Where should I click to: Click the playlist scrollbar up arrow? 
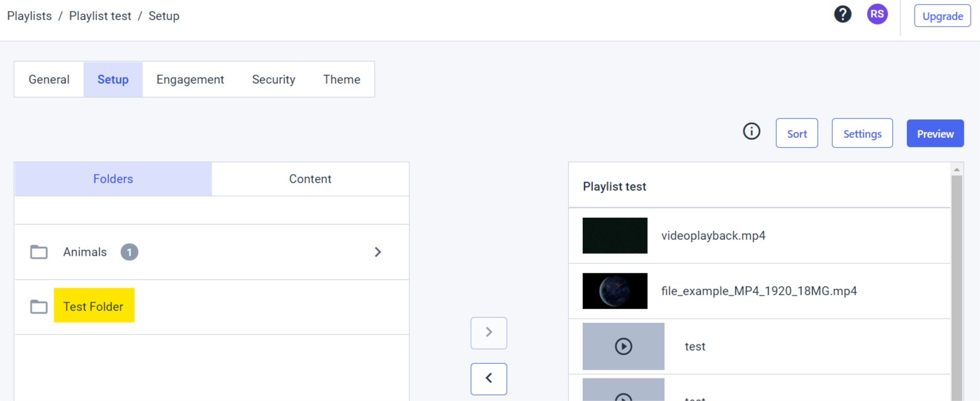957,170
